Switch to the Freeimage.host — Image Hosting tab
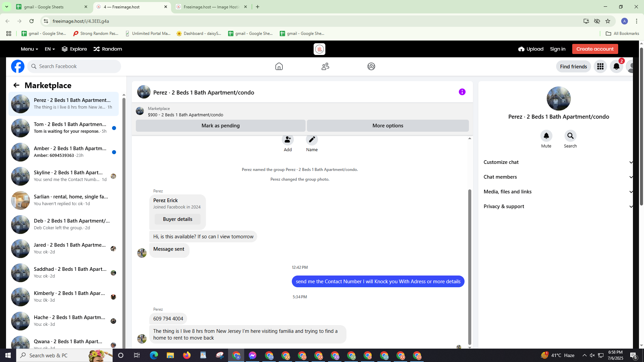 [211, 7]
